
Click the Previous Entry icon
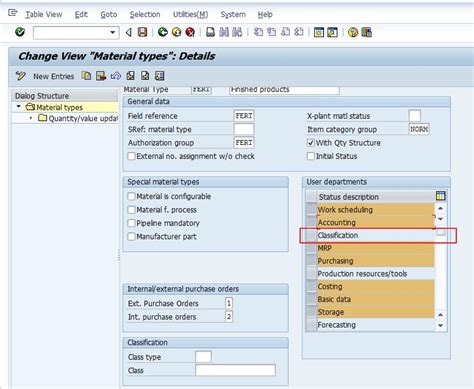(x=130, y=76)
